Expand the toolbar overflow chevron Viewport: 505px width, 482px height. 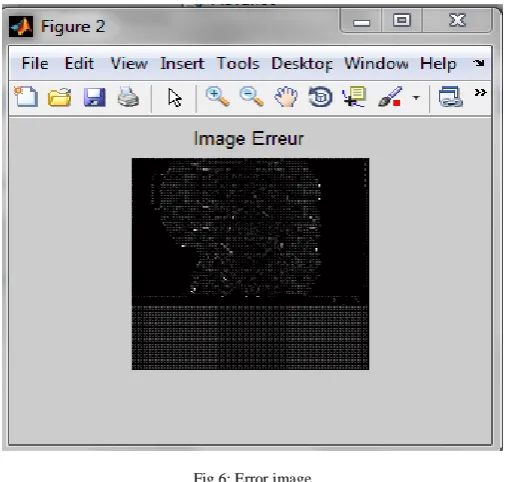(480, 92)
